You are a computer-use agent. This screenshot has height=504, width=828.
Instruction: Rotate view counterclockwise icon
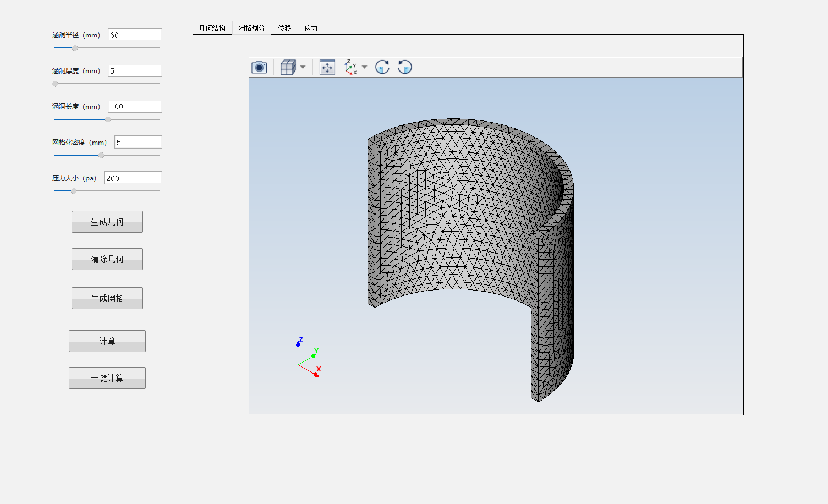pos(405,67)
